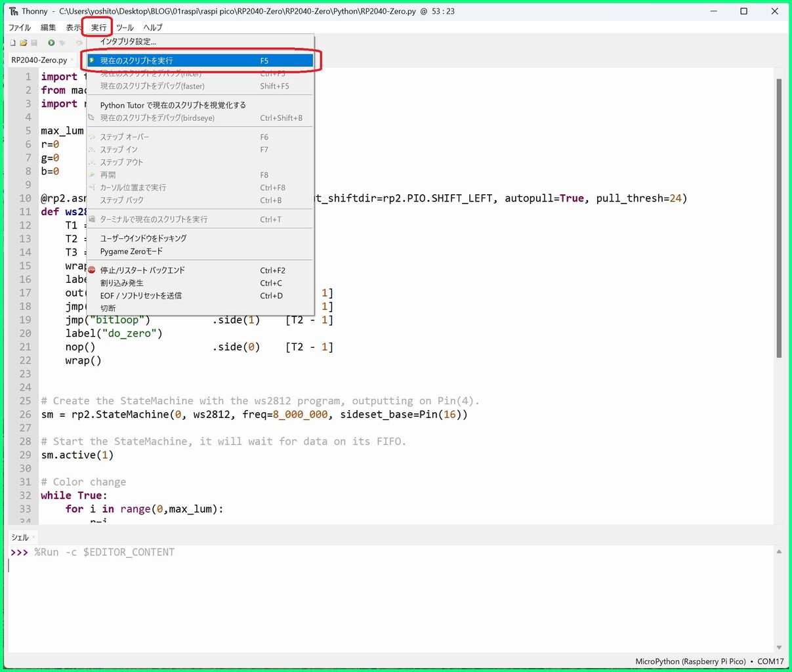Close the open 実行 menu

(x=98, y=28)
